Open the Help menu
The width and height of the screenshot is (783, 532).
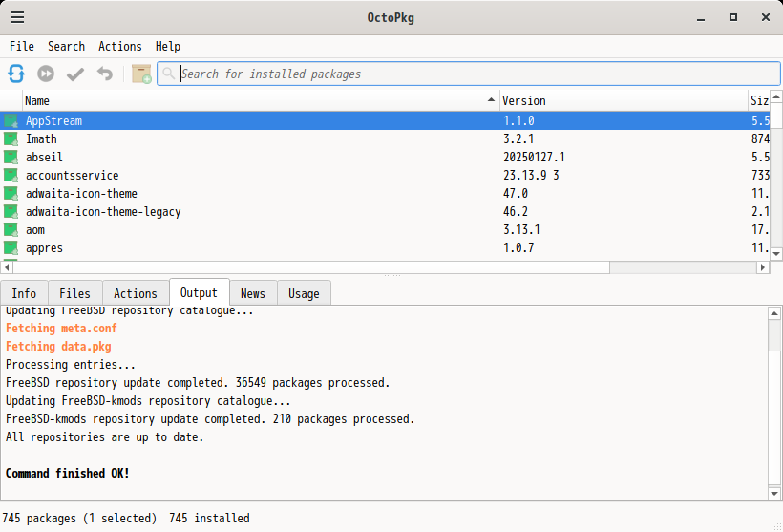[168, 46]
